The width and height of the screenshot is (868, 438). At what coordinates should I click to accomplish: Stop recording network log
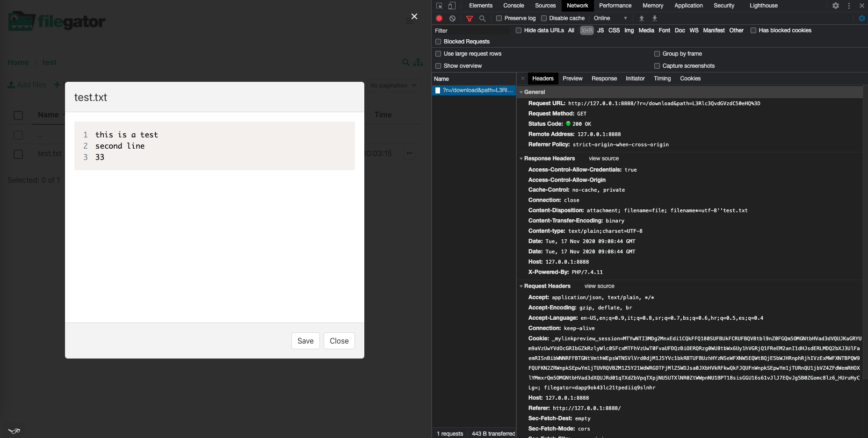pos(439,18)
